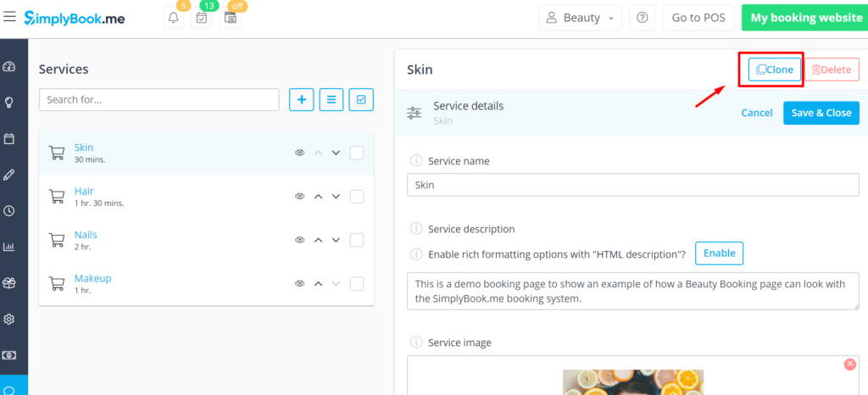Open settings gear icon in sidebar
Viewport: 868px width, 395px height.
(8, 320)
